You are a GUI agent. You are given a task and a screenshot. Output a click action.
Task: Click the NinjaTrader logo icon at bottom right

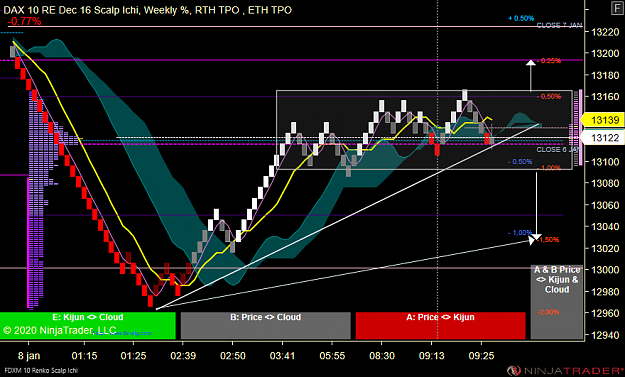pyautogui.click(x=514, y=371)
